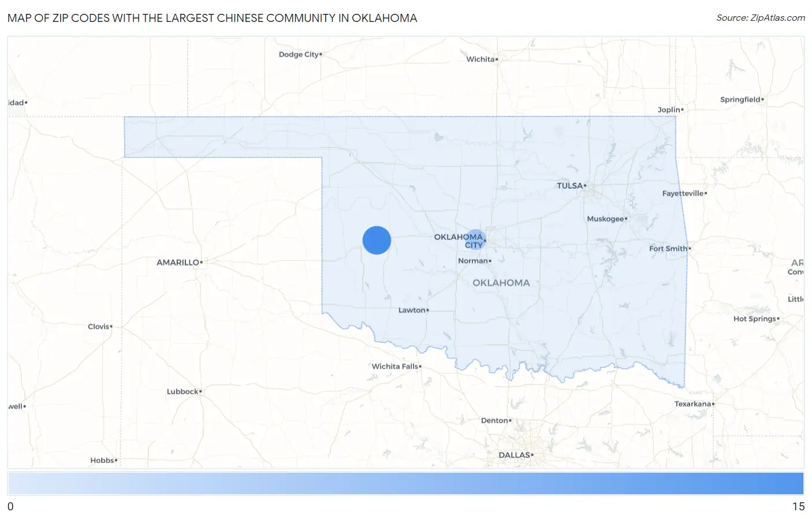Click the Lubbock city label
Viewport: 812px width, 519px height.
click(x=182, y=392)
